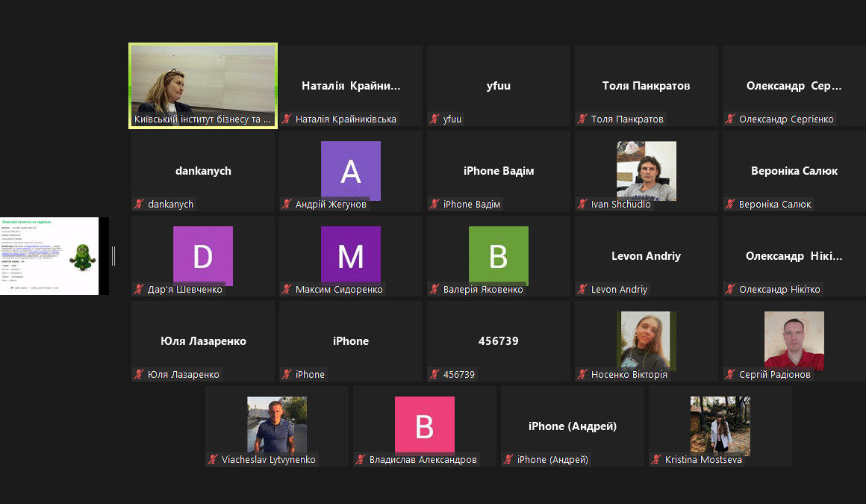Click Viacheslav Lytvynenko's muted microphone icon
This screenshot has height=504, width=866.
213,460
